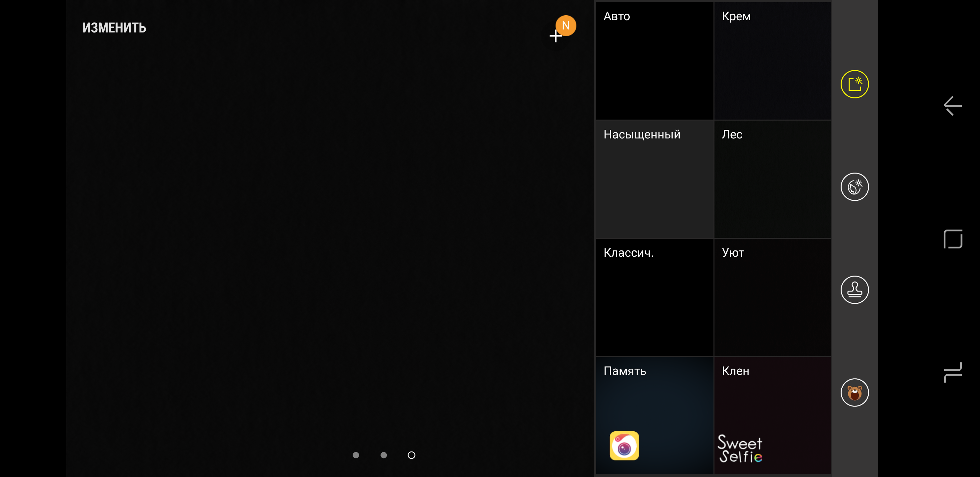Open the stamp tool icon
This screenshot has width=980, height=477.
855,290
